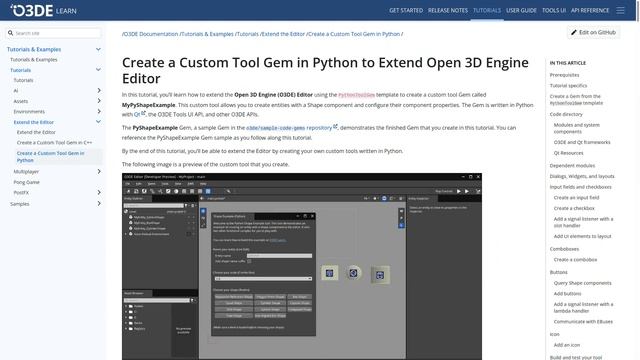Screen dimensions: 640x360
Task: Expand the Multiplayer sidebar section
Action: point(99,171)
